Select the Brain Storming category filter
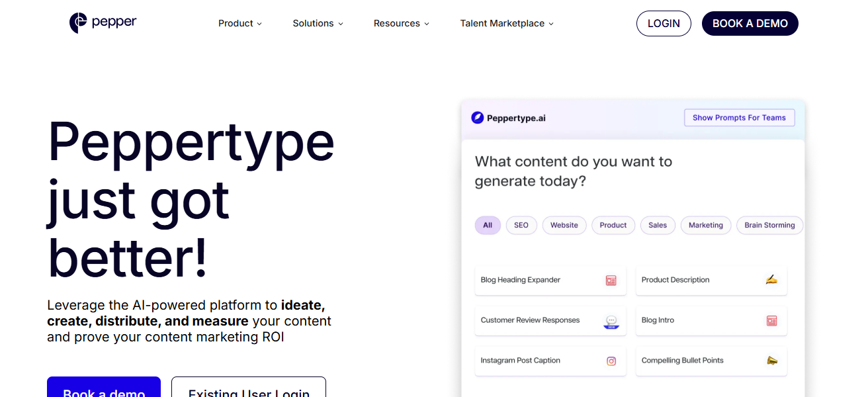Screen dimensions: 868x397 tap(769, 225)
